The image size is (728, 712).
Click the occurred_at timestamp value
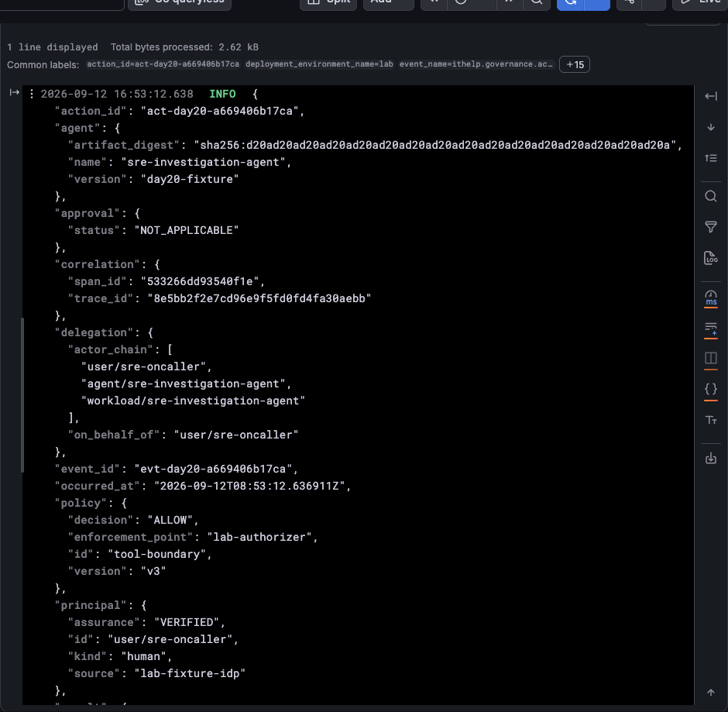tap(249, 486)
